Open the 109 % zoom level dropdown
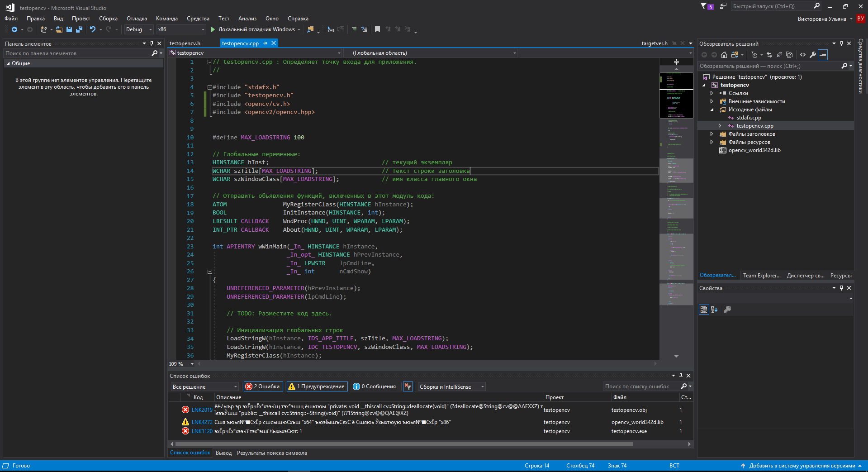The image size is (868, 472). tap(192, 364)
